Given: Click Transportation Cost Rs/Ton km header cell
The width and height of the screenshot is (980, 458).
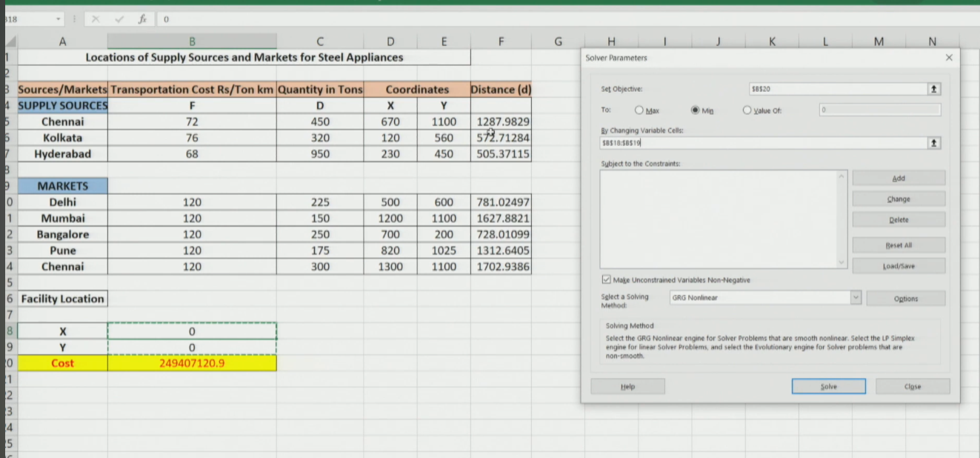Looking at the screenshot, I should pyautogui.click(x=192, y=89).
